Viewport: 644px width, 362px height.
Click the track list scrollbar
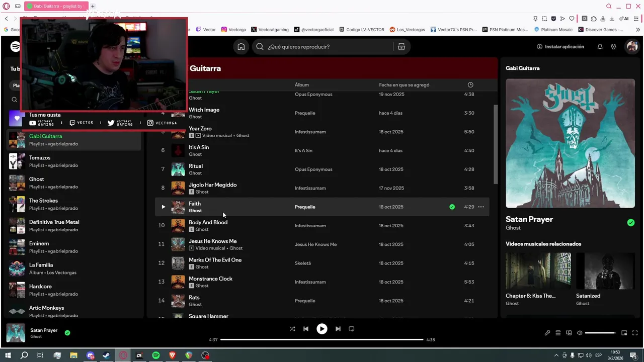coord(496,144)
